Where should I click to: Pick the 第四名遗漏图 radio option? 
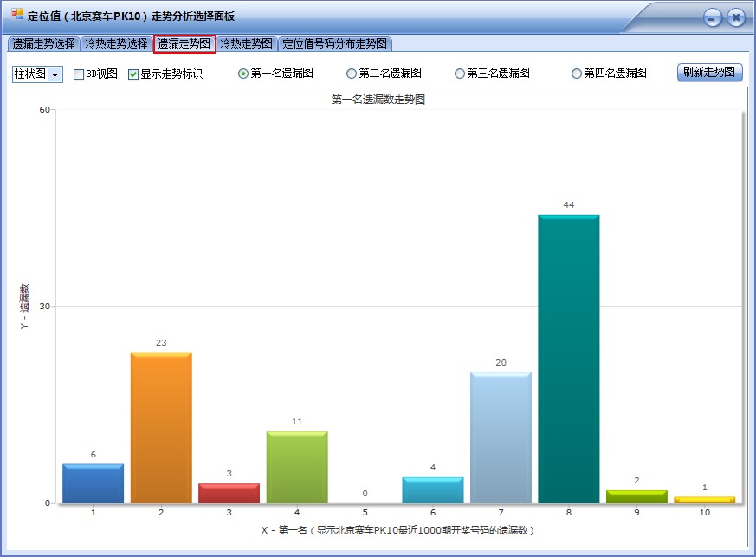(x=577, y=74)
